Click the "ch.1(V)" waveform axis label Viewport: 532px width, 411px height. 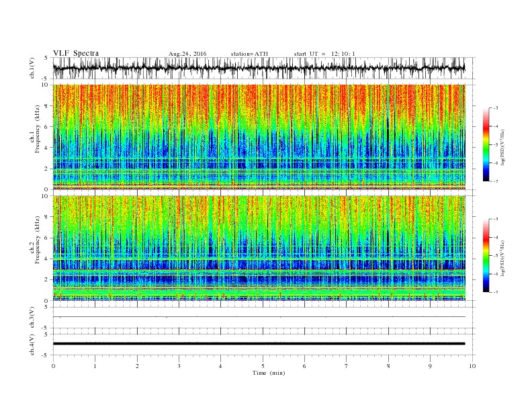(x=32, y=68)
